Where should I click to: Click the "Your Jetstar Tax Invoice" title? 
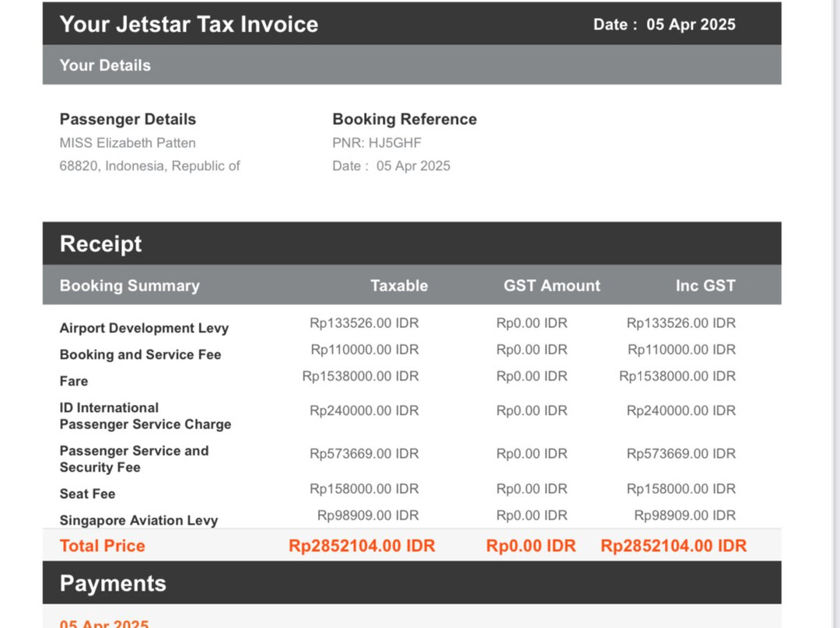coord(188,24)
